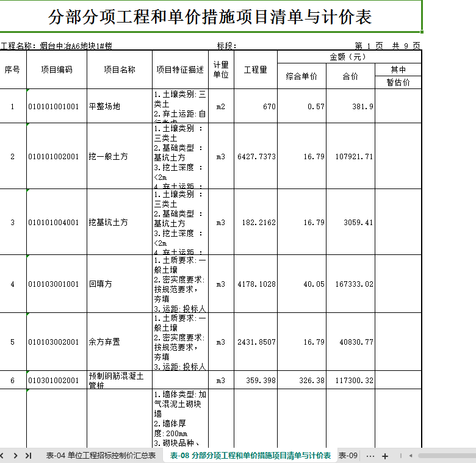The image size is (476, 463).
Task: Click code cell 010301002001
Action: tap(57, 380)
